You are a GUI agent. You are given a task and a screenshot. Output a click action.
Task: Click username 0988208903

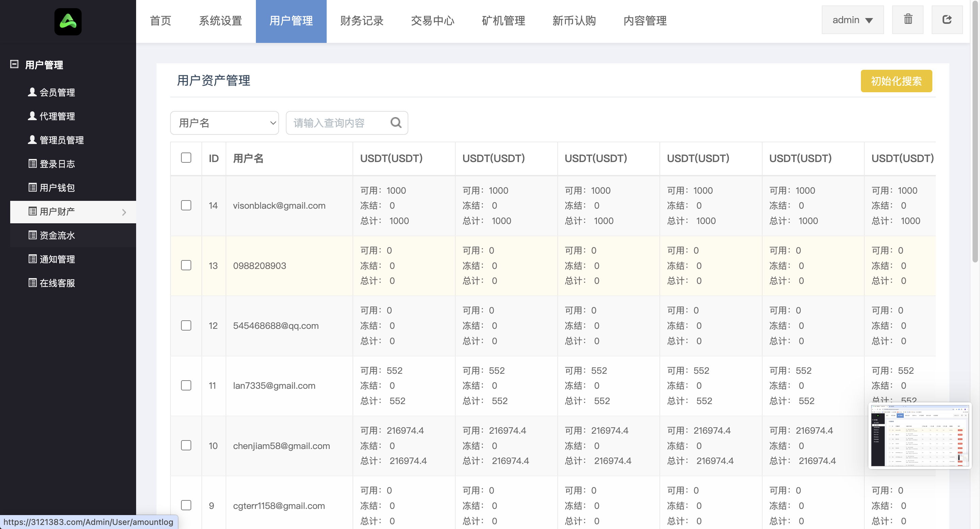coord(259,266)
